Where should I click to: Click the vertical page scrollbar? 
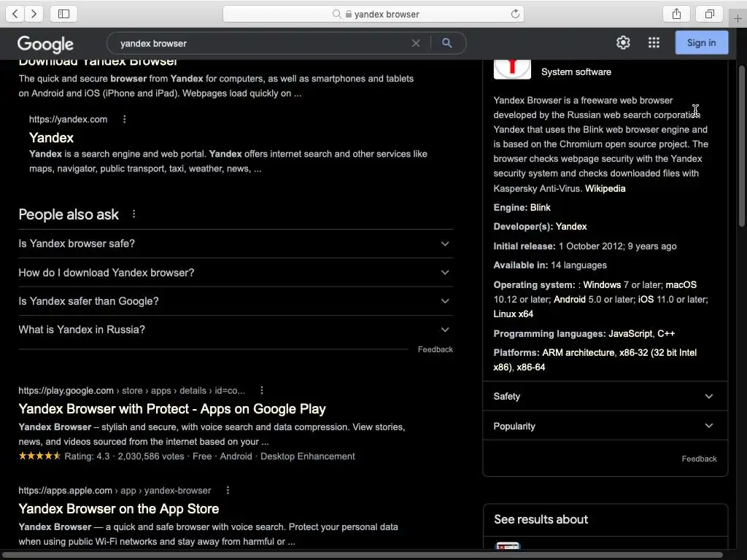tap(741, 147)
